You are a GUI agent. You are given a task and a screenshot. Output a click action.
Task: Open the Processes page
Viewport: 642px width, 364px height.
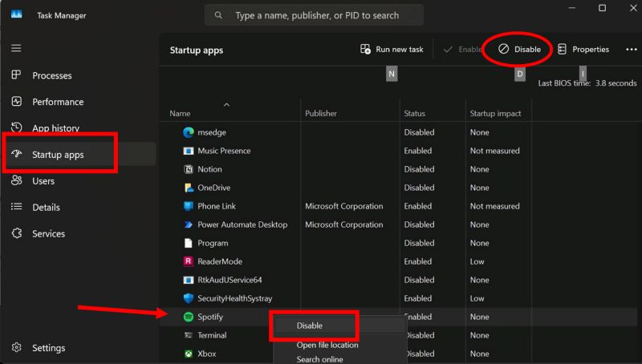click(51, 75)
